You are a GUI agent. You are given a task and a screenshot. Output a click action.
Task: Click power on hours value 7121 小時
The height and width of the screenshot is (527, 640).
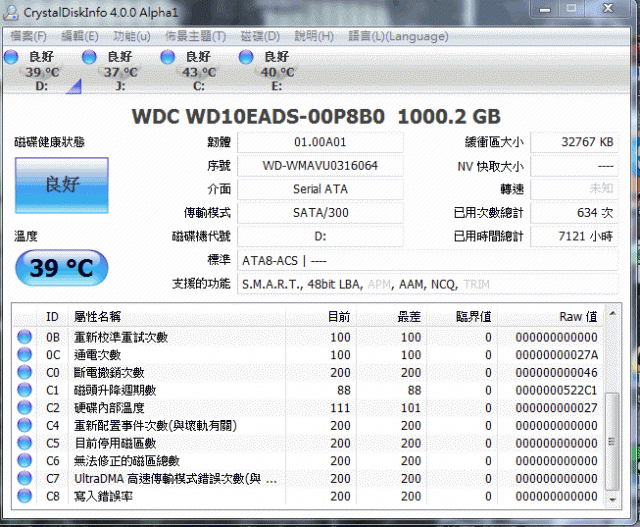tap(574, 236)
